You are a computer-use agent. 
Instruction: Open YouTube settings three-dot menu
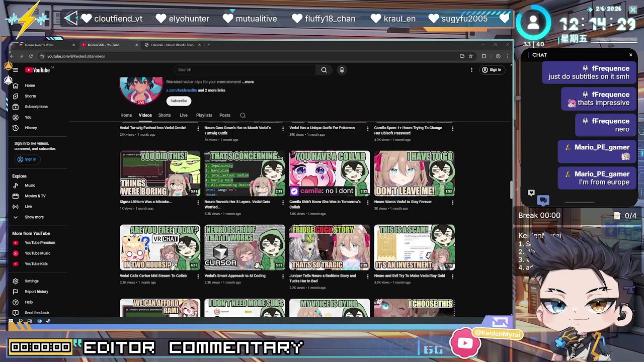(471, 70)
